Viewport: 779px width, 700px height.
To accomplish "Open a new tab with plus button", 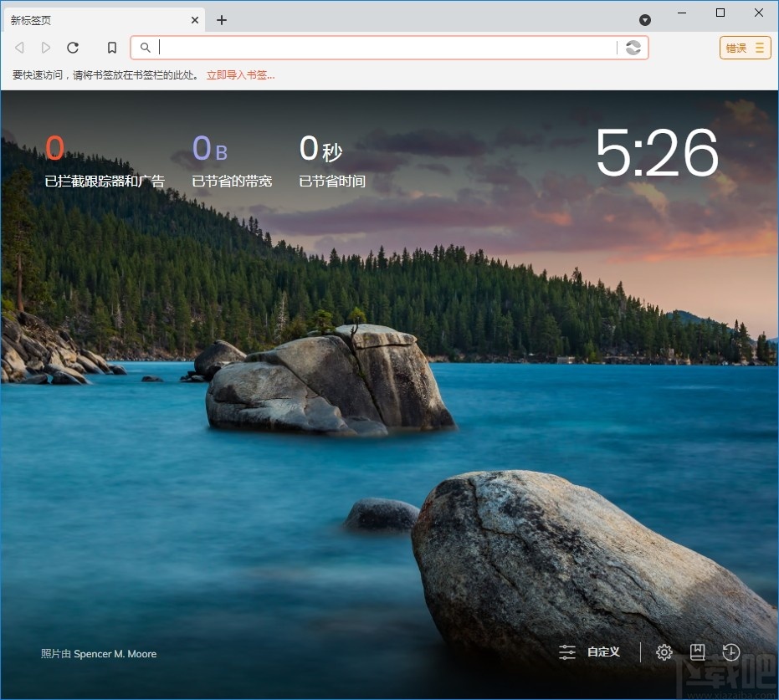I will 222,20.
